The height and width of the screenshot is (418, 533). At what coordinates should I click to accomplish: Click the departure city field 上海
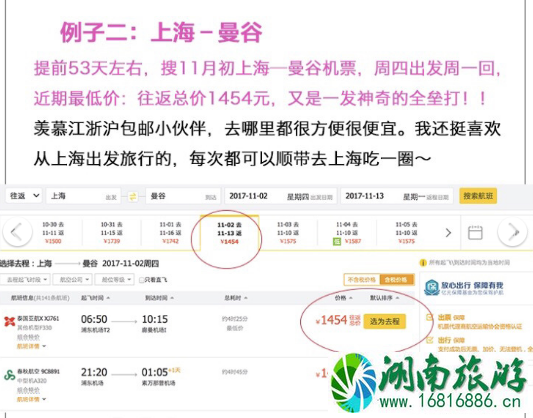(83, 196)
